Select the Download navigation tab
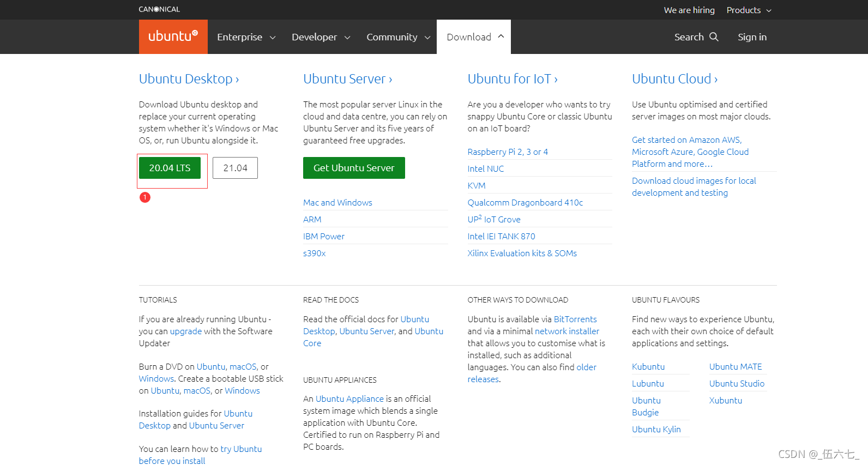The height and width of the screenshot is (465, 868). click(474, 37)
